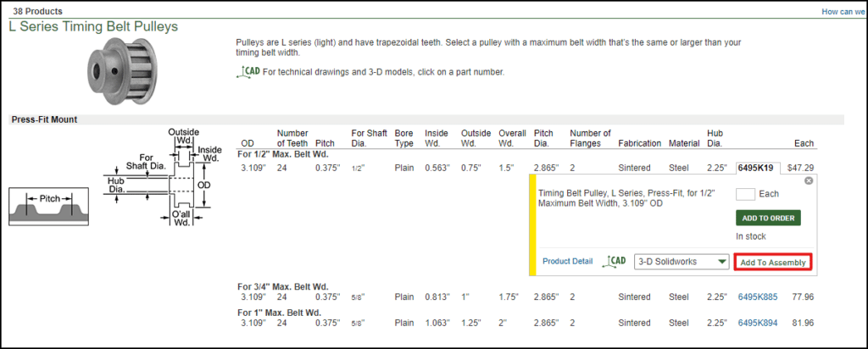Click CAD icon next to 3-D Solidworks
This screenshot has height=349, width=868.
(615, 262)
